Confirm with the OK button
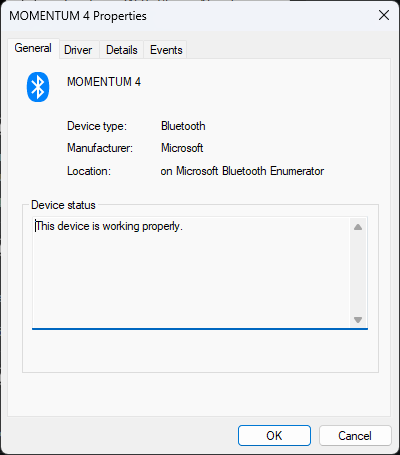The height and width of the screenshot is (455, 400). coord(274,435)
